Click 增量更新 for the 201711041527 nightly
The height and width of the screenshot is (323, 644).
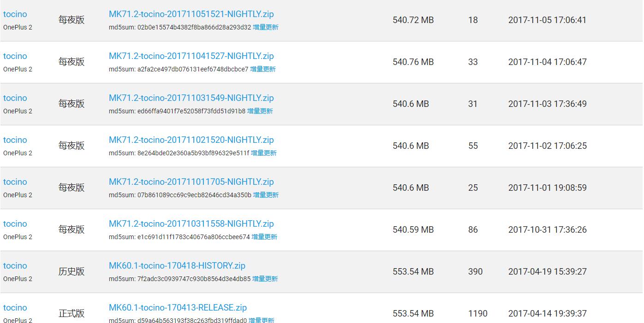[x=262, y=69]
